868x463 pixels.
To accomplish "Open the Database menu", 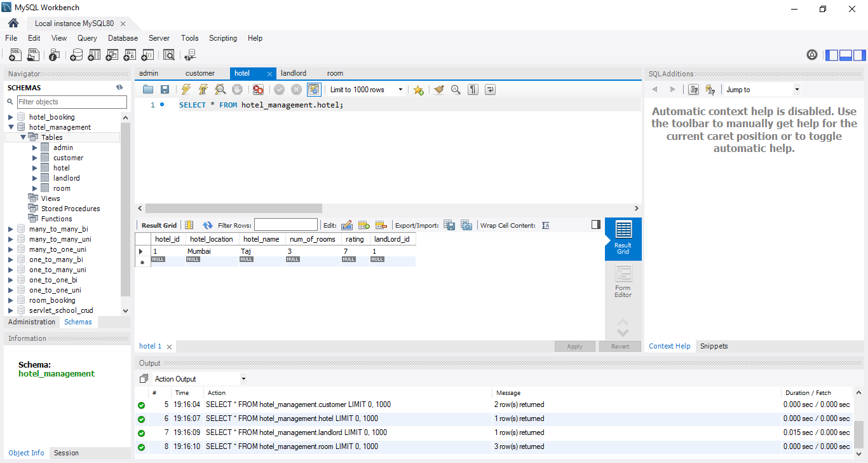I will 123,38.
